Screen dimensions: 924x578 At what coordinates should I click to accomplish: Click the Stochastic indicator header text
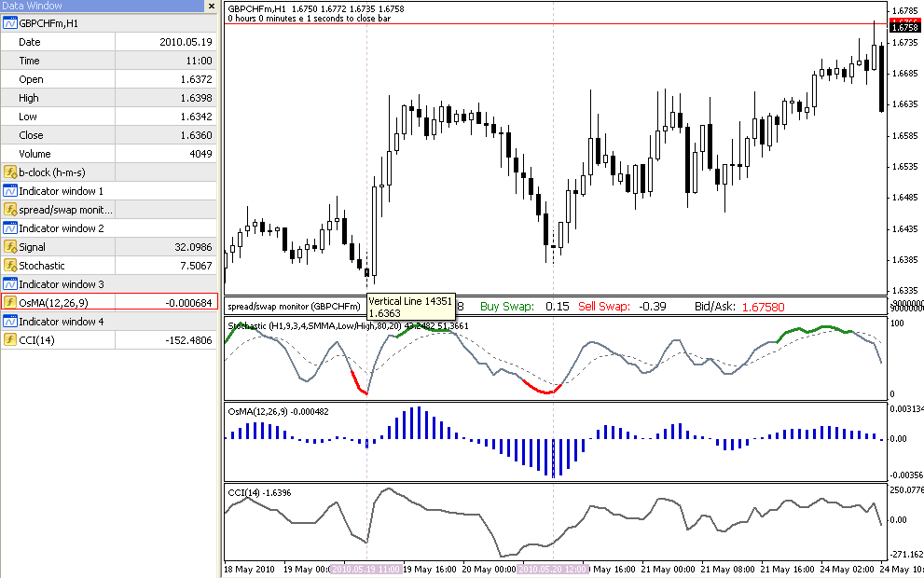click(348, 326)
